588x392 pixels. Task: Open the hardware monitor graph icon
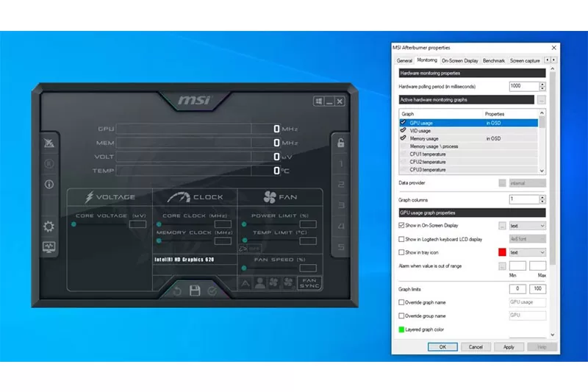coord(49,247)
